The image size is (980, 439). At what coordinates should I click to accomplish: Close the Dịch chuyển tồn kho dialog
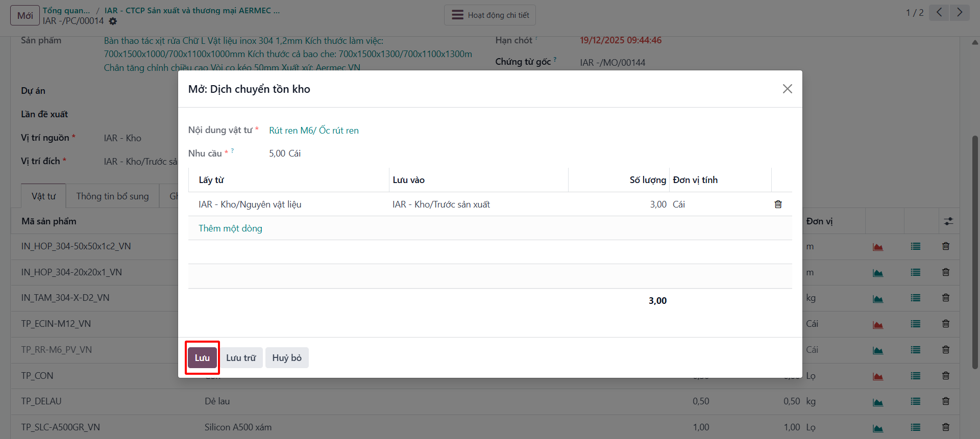(x=788, y=89)
